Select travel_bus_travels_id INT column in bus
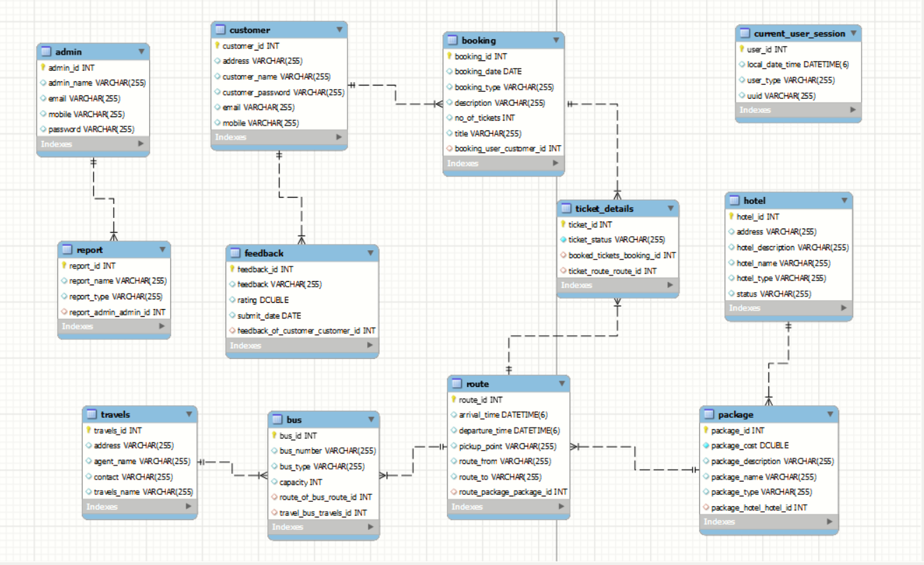The image size is (924, 565). coord(324,512)
